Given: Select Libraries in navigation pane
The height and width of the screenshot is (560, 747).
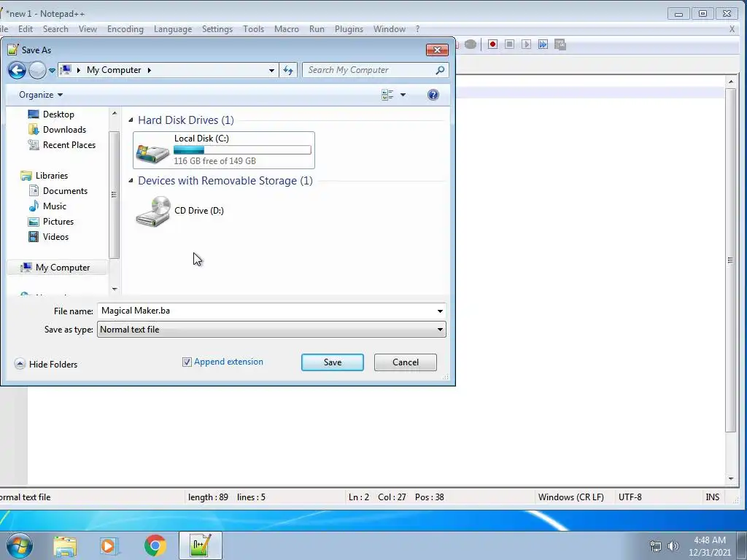Looking at the screenshot, I should [x=52, y=176].
